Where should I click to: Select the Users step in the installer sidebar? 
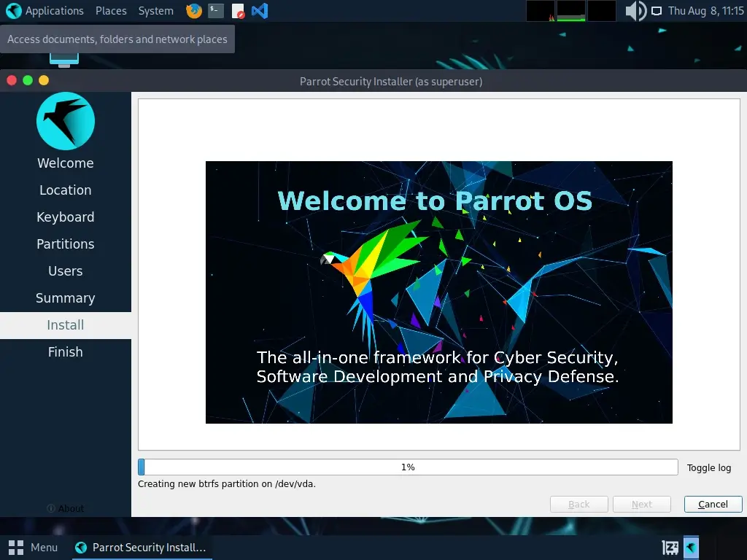click(65, 271)
